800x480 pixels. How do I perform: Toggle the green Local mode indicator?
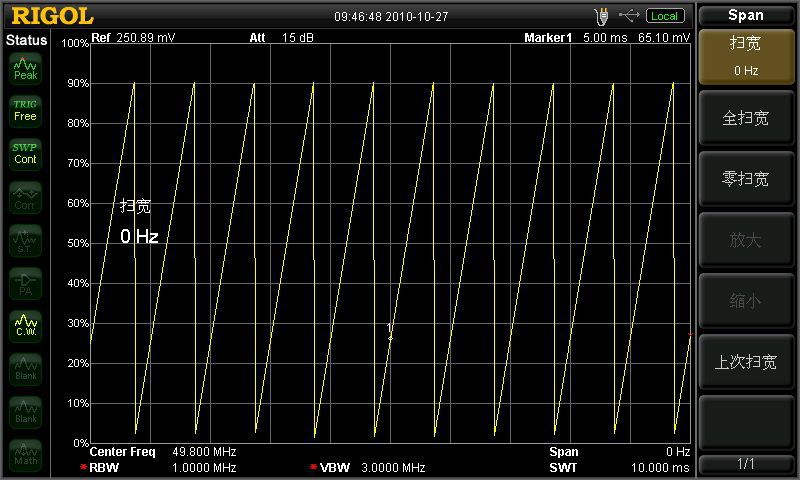coord(664,16)
